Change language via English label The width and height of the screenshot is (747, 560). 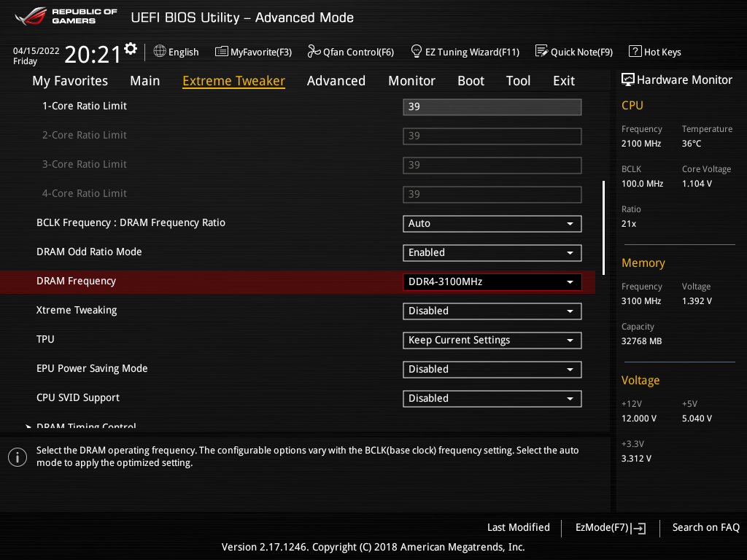coord(183,52)
